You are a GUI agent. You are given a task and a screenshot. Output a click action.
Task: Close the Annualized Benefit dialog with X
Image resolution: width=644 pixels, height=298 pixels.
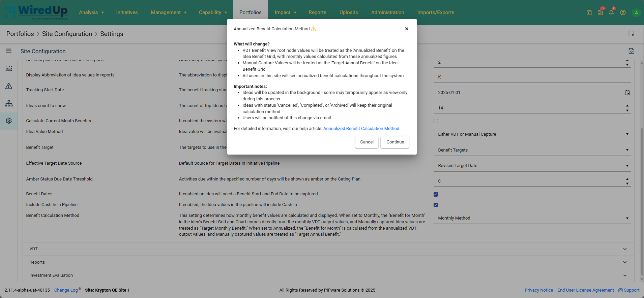407,29
